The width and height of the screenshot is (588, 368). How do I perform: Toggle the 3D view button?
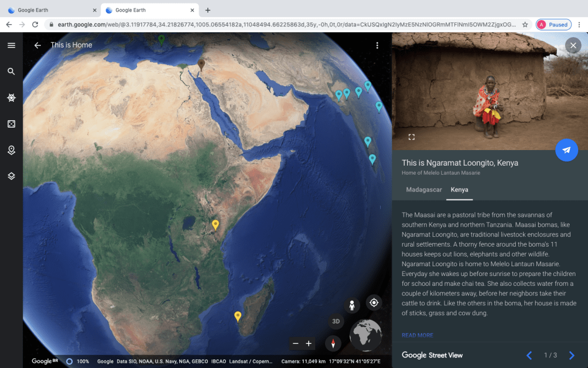click(336, 321)
